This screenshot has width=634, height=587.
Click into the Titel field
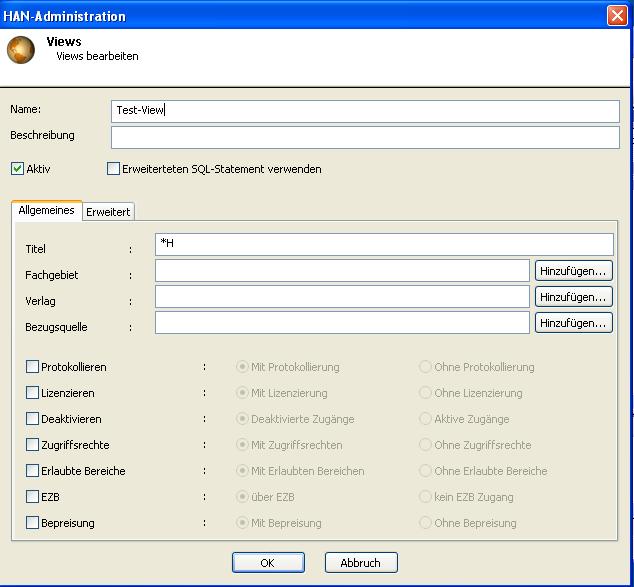[384, 244]
